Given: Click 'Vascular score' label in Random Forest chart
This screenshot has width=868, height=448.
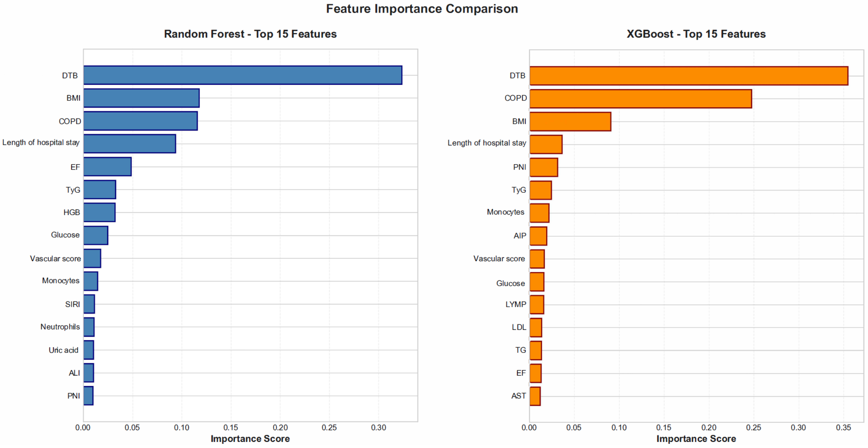Looking at the screenshot, I should click(x=56, y=259).
